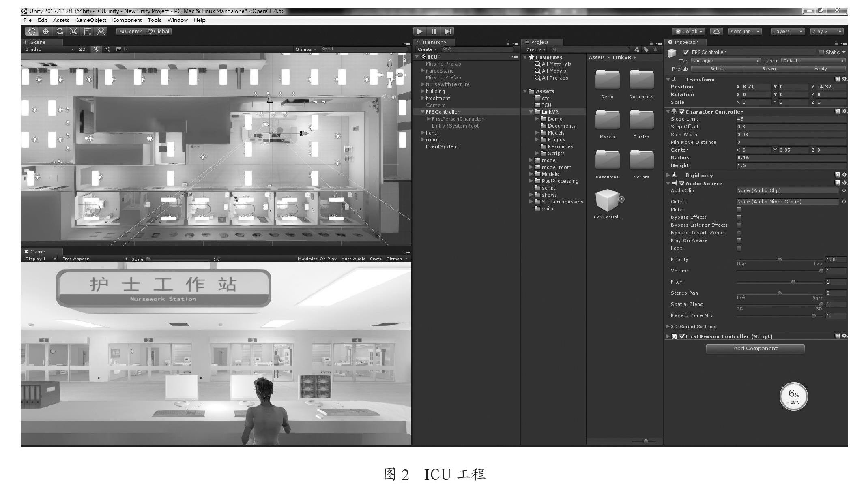The width and height of the screenshot is (868, 488).
Task: Open the Window menu
Action: tap(178, 20)
